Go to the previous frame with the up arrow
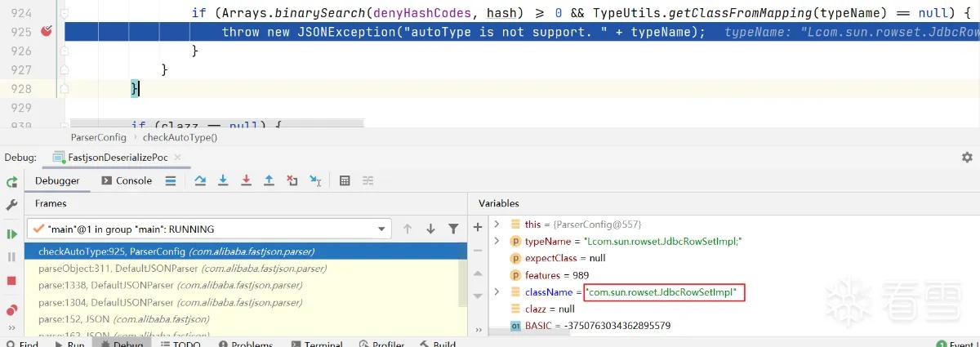Viewport: 980px width, 347px height. pos(408,229)
